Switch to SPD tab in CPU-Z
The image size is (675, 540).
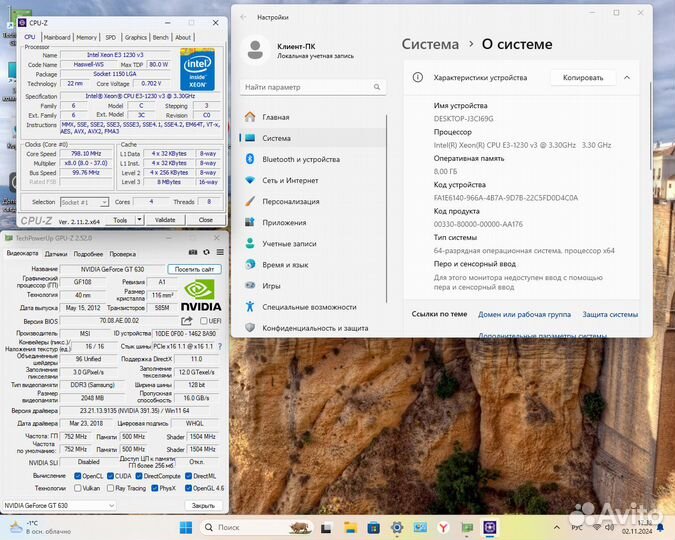coord(111,37)
